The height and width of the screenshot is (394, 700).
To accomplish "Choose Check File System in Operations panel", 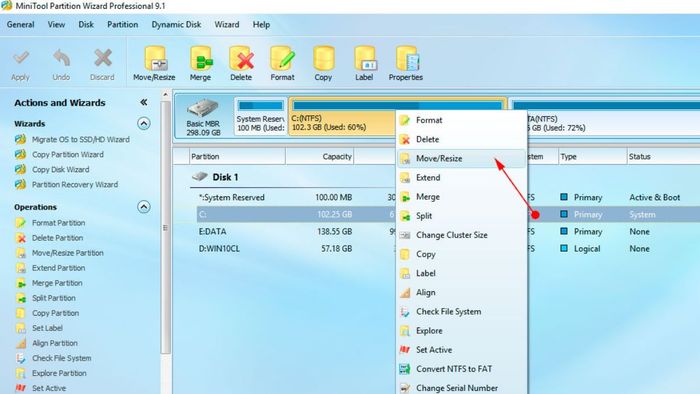I will [x=54, y=358].
